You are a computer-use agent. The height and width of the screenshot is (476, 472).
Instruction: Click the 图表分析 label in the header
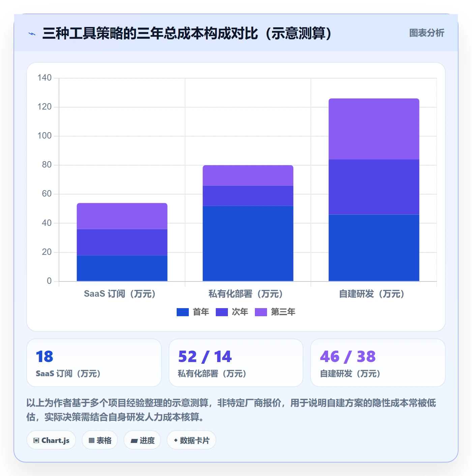[x=426, y=33]
